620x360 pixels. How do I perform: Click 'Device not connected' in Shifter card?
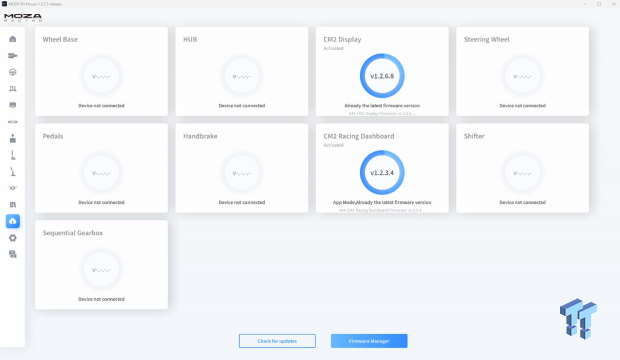tap(522, 202)
